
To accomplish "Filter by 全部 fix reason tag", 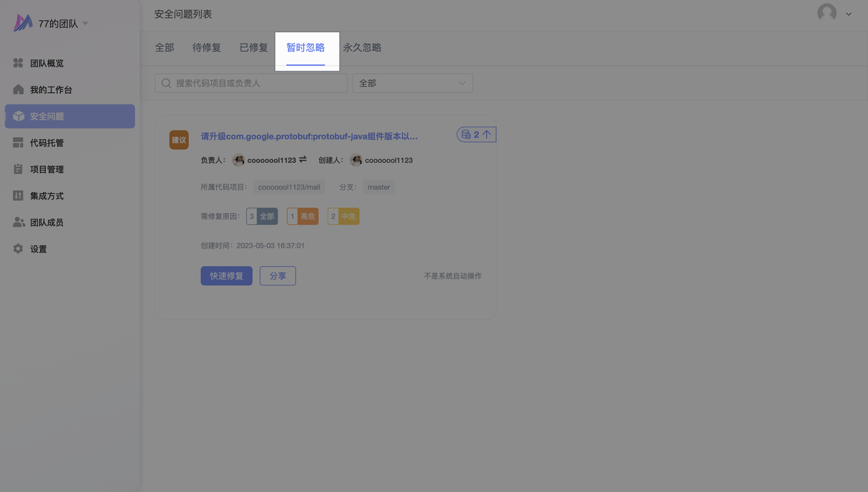I will coord(262,216).
